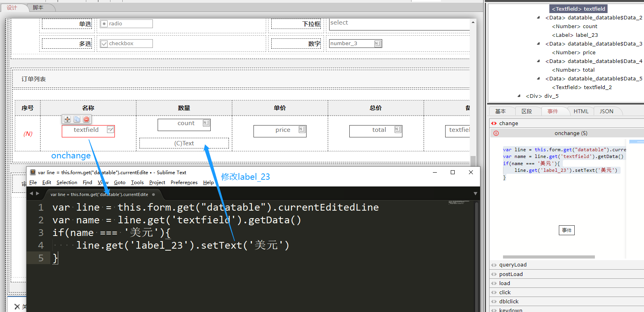Click the queryLoad event icon
Screen dimensions: 644x312
tap(494, 265)
